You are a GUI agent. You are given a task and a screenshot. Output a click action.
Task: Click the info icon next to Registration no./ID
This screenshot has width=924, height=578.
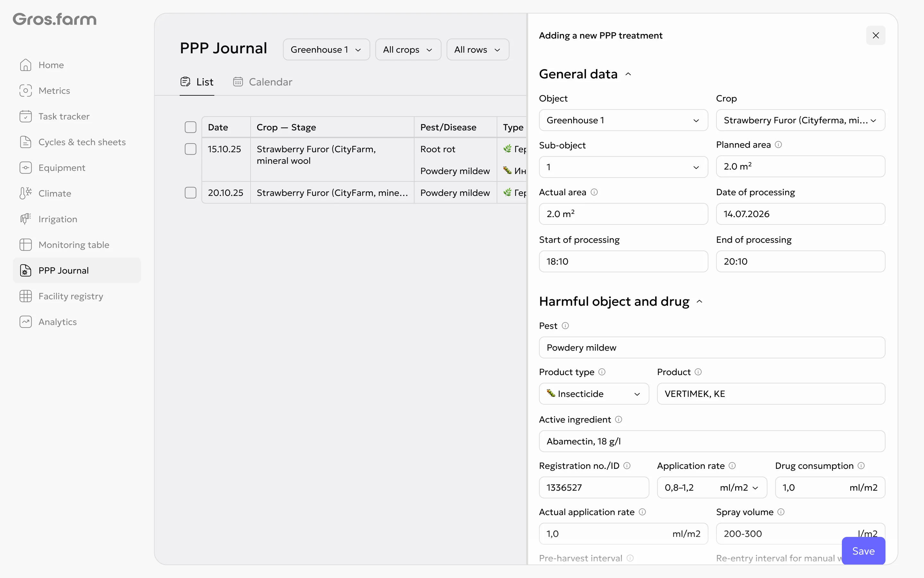point(627,466)
